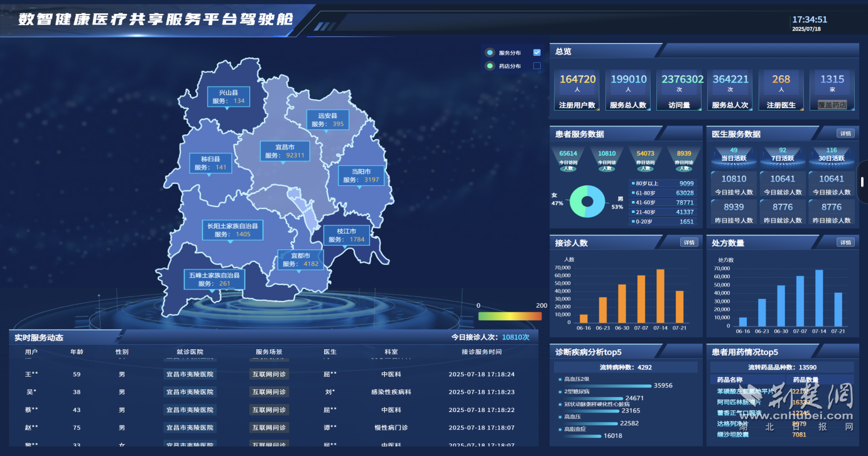The image size is (868, 456).
Task: Select the 覆盖药店 overview card
Action: 832,90
